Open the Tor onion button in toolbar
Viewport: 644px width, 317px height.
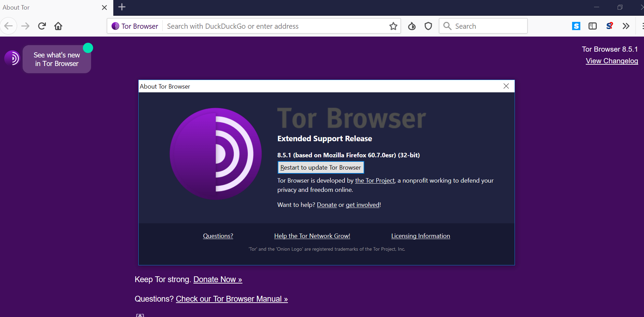(x=412, y=26)
